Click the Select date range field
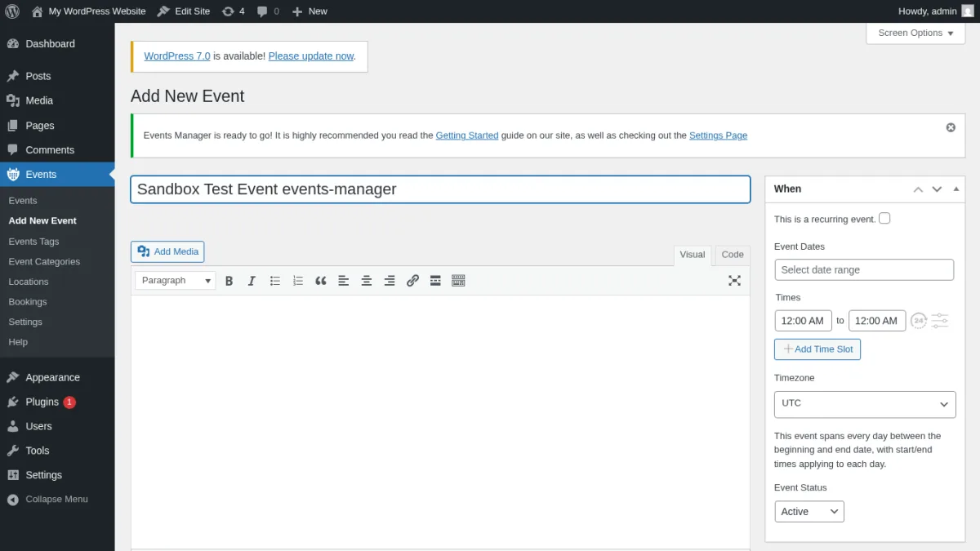The width and height of the screenshot is (980, 551). pyautogui.click(x=864, y=270)
